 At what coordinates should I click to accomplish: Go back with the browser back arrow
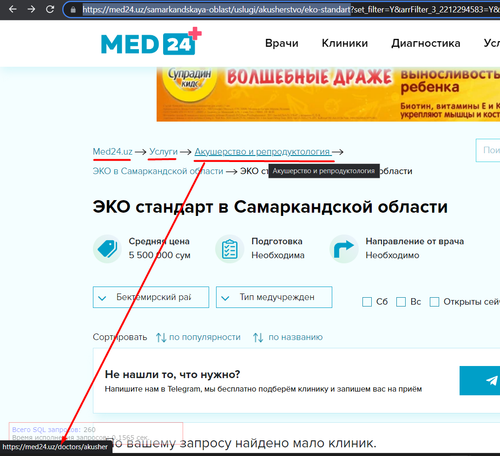click(x=13, y=9)
